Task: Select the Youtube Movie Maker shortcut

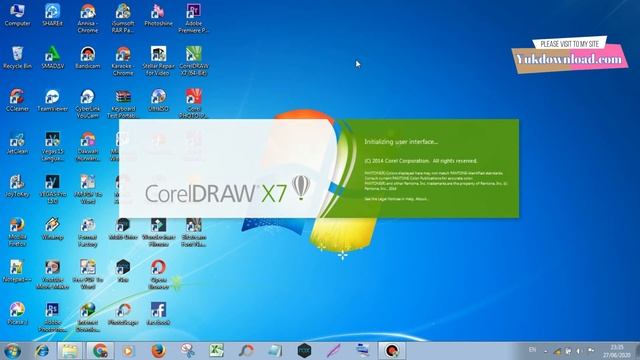Action: [x=53, y=274]
